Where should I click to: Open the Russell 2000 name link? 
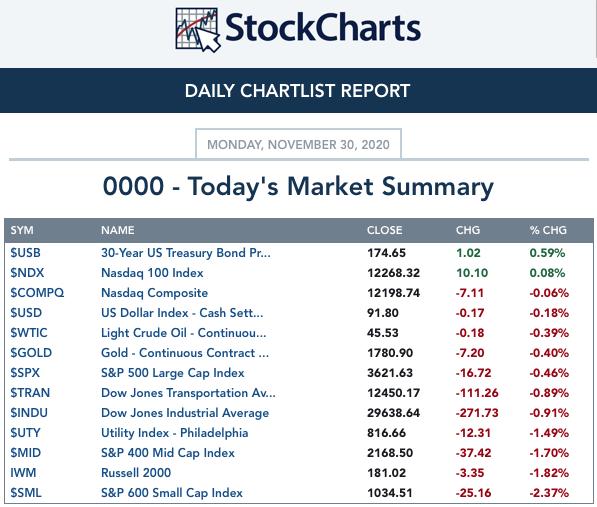click(x=136, y=473)
